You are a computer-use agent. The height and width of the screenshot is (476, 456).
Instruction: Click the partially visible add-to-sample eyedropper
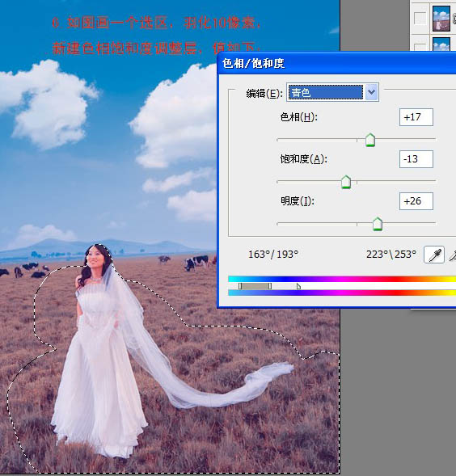(453, 255)
